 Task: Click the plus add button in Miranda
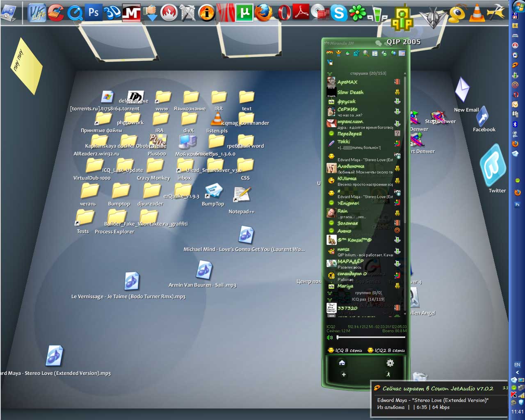point(344,374)
